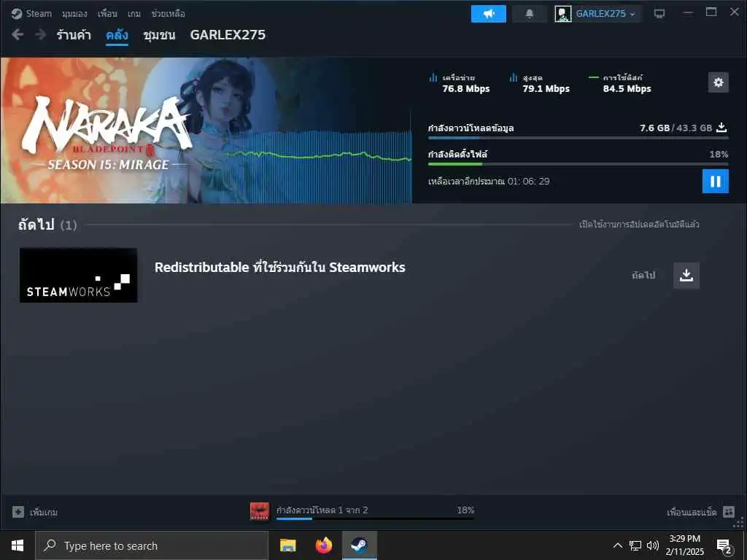Open the เกม menu

pos(134,14)
